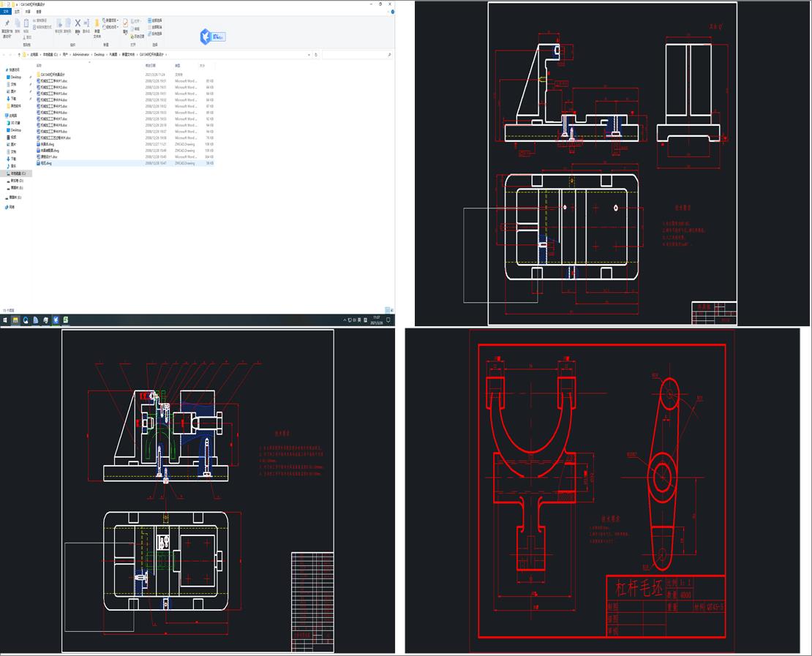Click the Up arrow navigation icon
812x656 pixels.
pyautogui.click(x=19, y=55)
